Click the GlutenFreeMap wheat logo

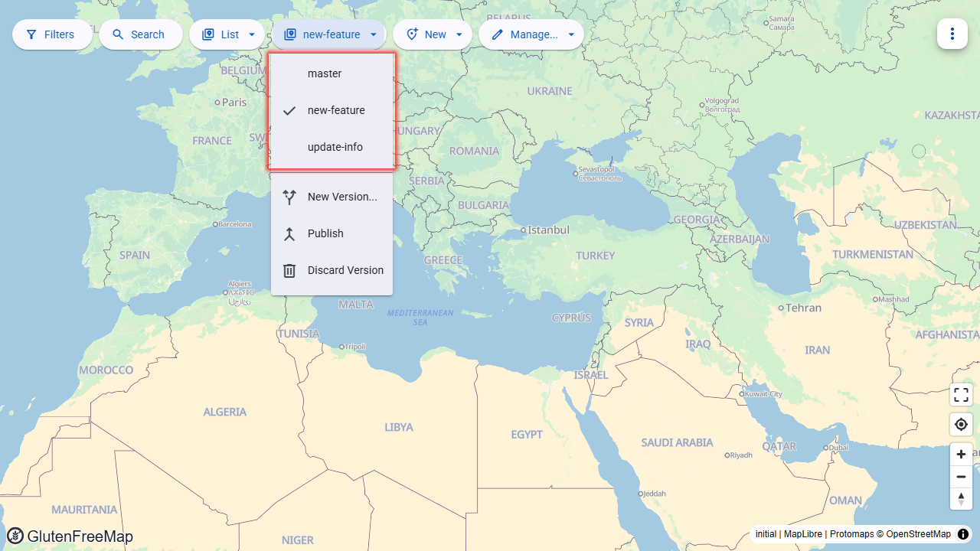(x=15, y=536)
